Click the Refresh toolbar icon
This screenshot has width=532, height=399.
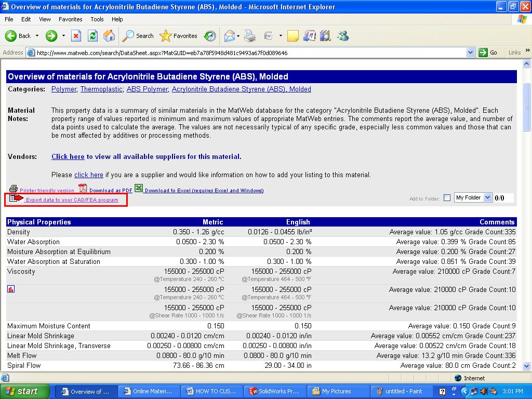pyautogui.click(x=94, y=36)
